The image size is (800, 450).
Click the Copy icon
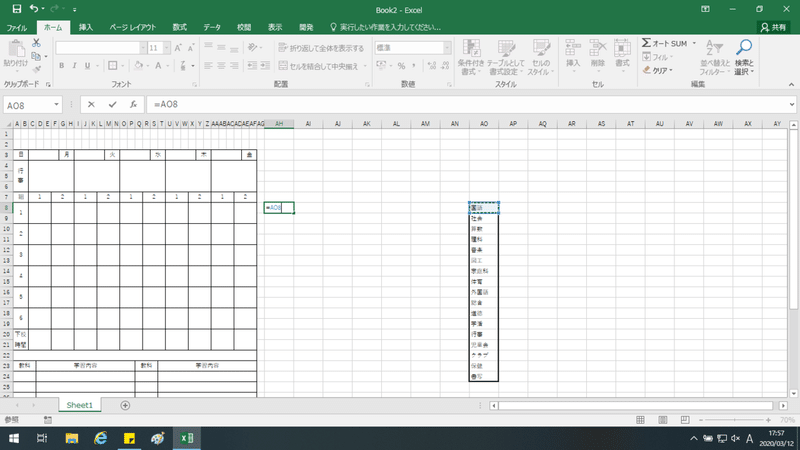click(x=36, y=56)
